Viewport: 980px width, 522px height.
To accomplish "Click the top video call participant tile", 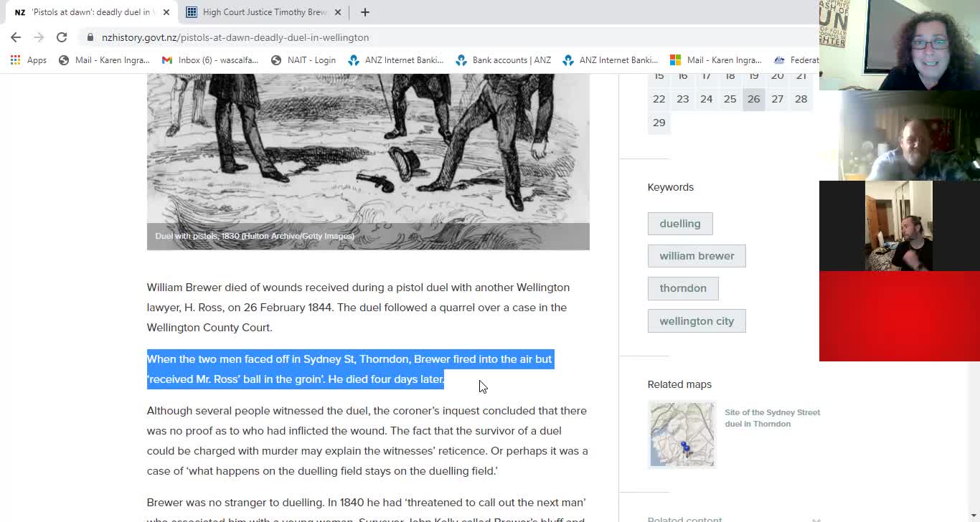I will pos(900,45).
